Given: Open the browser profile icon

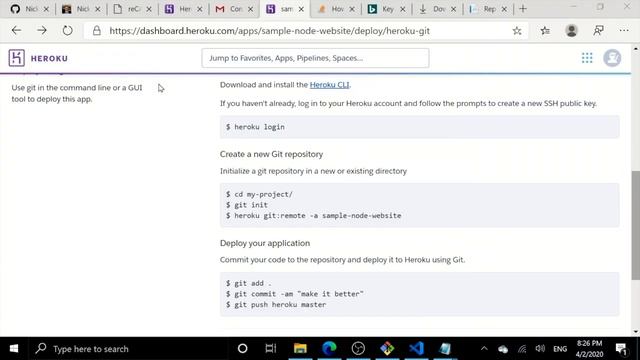Looking at the screenshot, I should (x=571, y=31).
